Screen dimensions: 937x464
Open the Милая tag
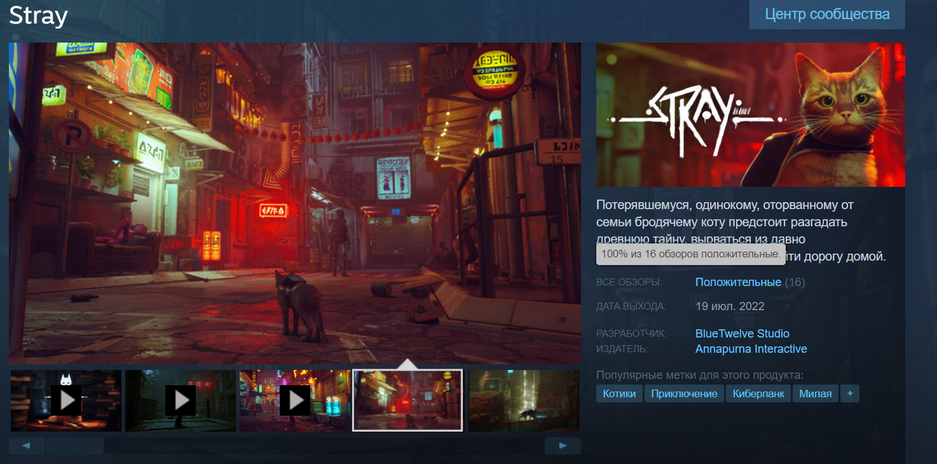[815, 393]
